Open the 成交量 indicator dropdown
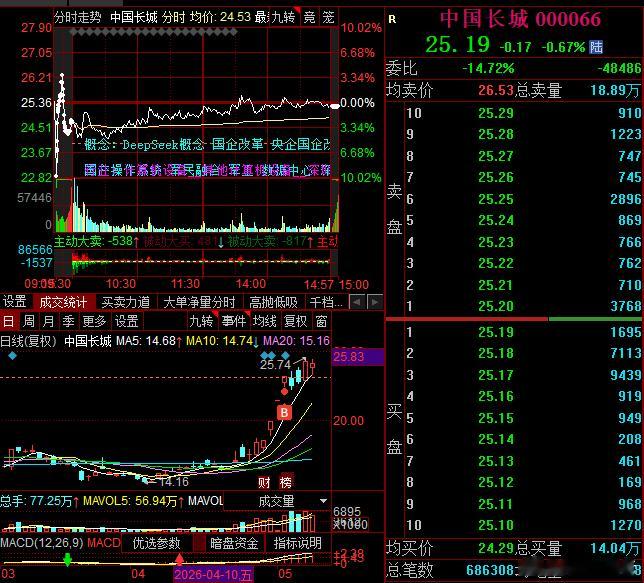This screenshot has height=583, width=644. coord(276,501)
